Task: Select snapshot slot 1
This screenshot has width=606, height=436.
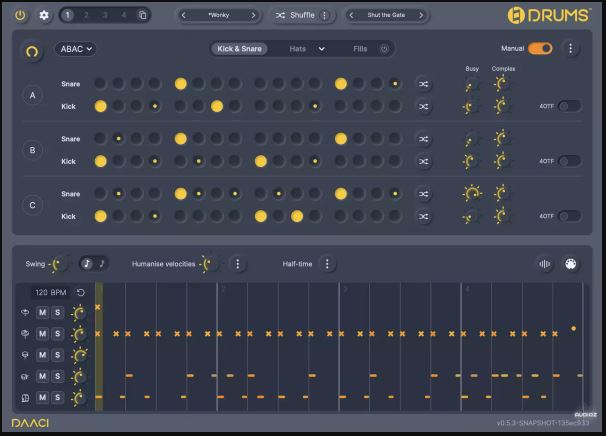Action: pyautogui.click(x=68, y=15)
